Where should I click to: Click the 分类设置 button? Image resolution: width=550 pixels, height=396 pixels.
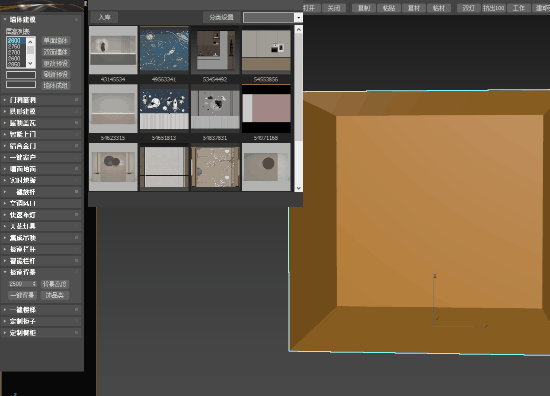point(221,17)
